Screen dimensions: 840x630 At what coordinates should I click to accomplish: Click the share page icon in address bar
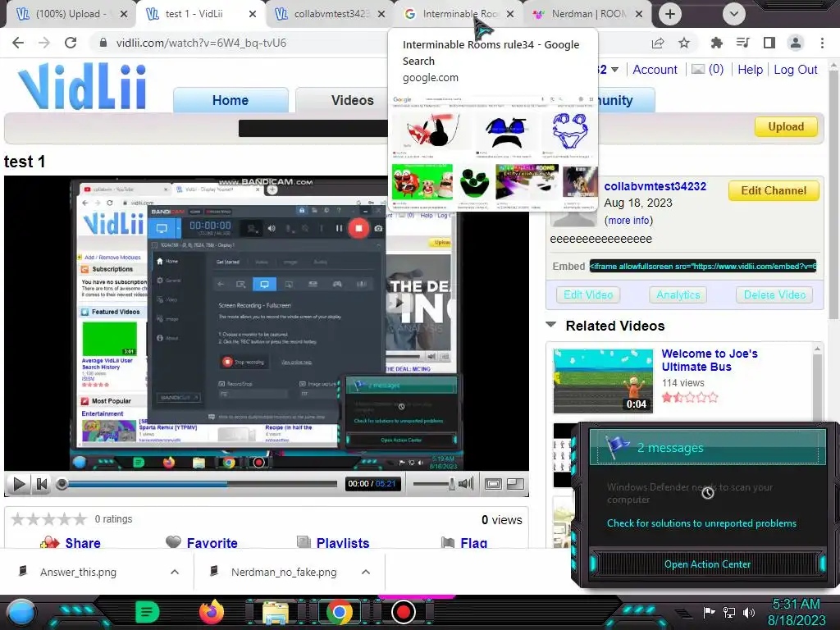pyautogui.click(x=658, y=43)
